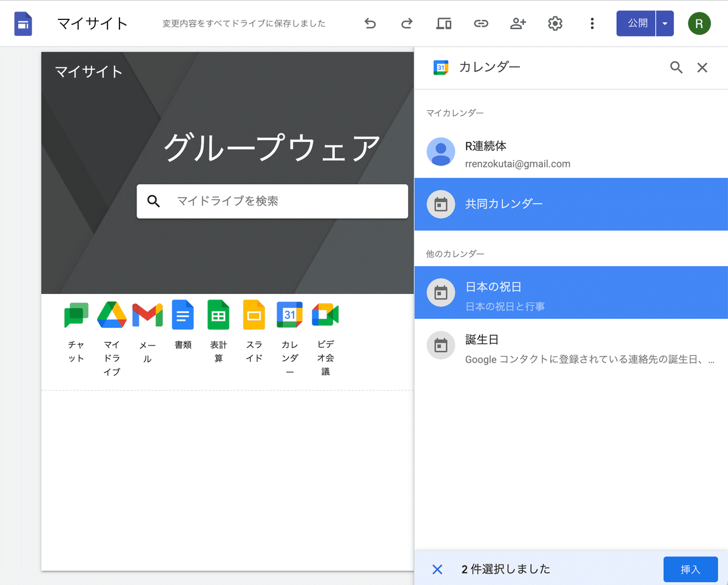This screenshot has height=585, width=728.
Task: Click the 公開 publish button
Action: coord(636,24)
